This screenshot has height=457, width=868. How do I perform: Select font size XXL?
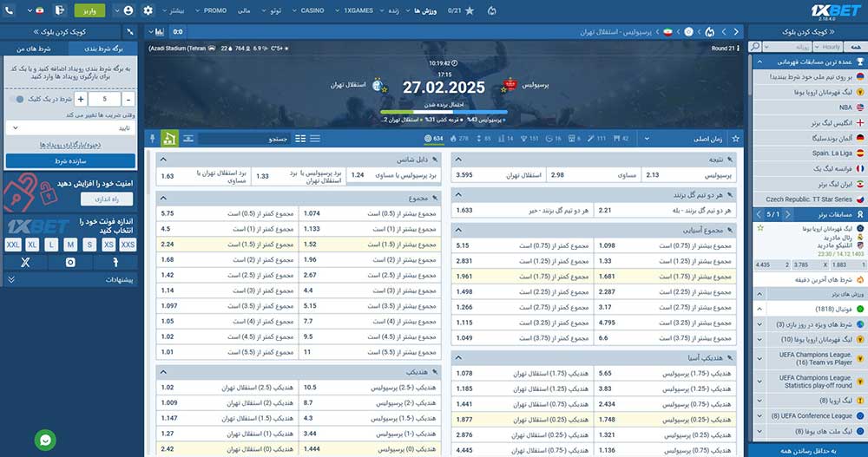pos(13,245)
